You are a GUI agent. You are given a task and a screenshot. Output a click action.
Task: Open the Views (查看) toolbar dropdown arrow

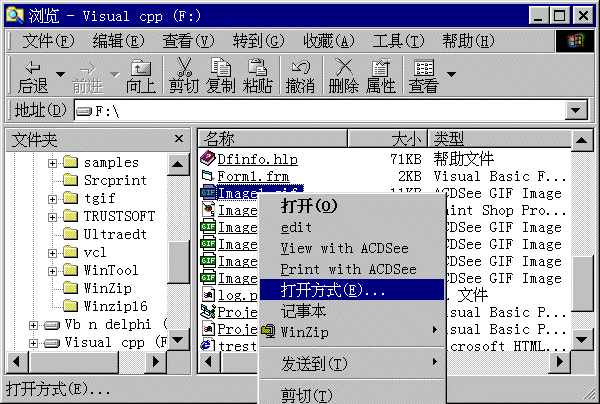point(451,75)
